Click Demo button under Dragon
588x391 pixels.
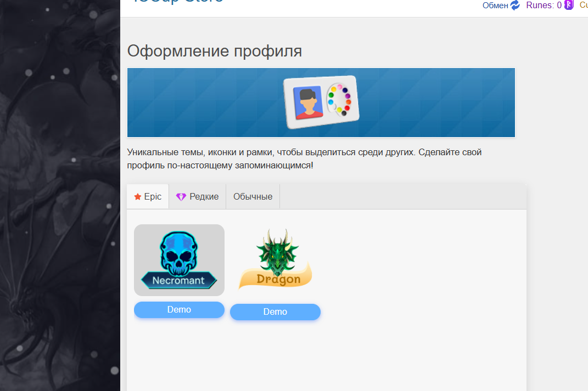(275, 312)
